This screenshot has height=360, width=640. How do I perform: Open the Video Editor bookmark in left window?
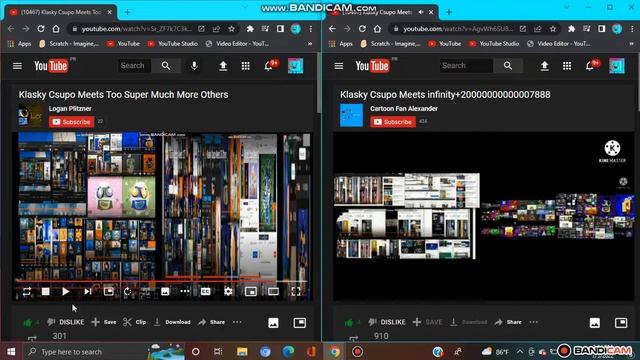[238, 44]
